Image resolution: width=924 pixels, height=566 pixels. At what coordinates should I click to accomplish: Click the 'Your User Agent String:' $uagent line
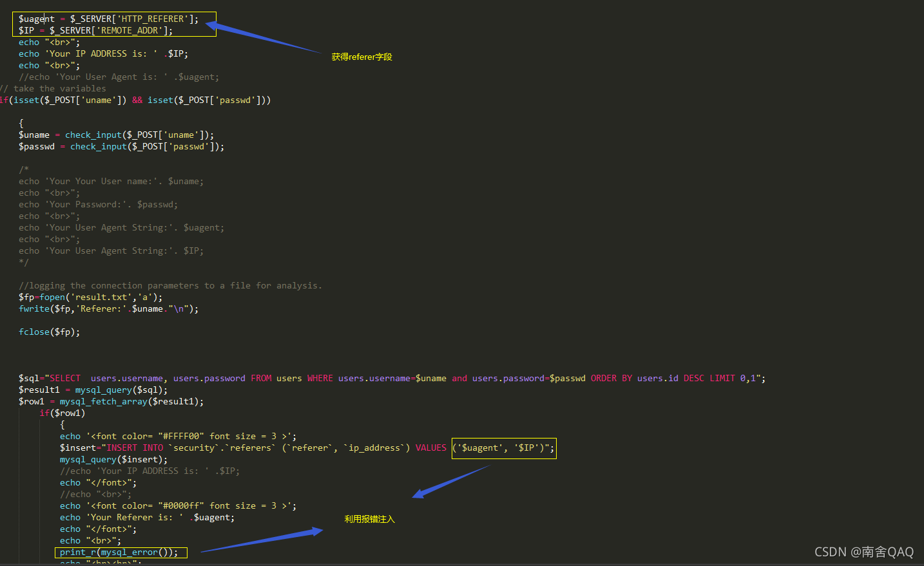[121, 227]
